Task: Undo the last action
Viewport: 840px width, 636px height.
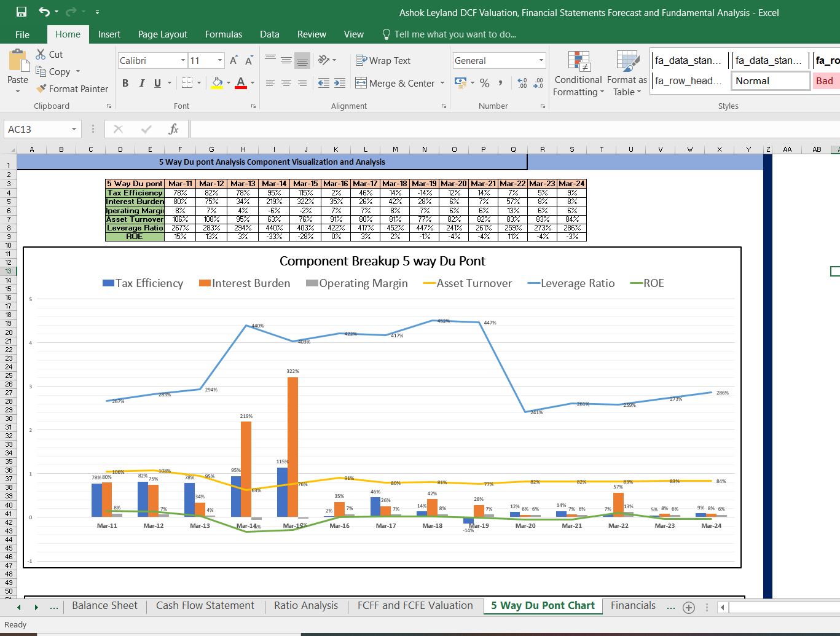Action: tap(44, 12)
